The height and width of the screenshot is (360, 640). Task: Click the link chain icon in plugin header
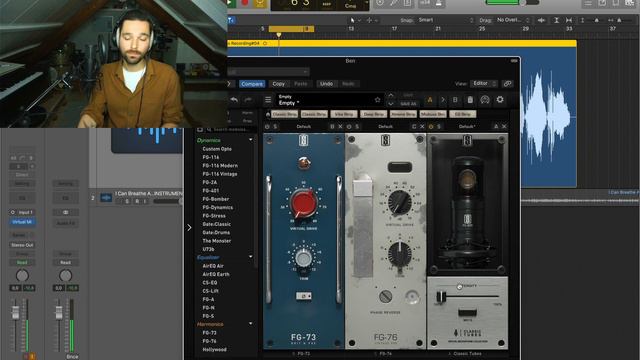coord(507,84)
